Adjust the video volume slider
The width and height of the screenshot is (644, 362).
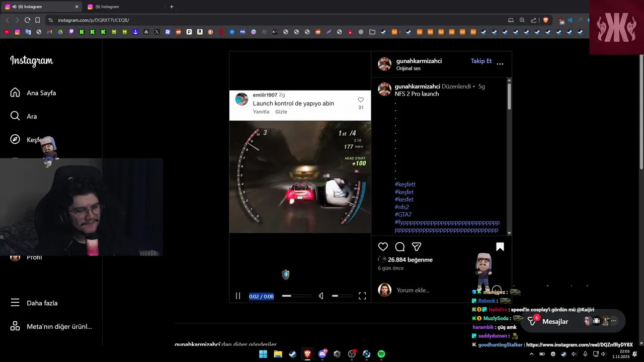(x=342, y=296)
